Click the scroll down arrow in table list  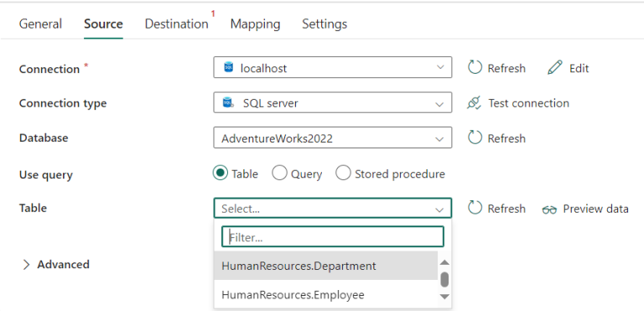pyautogui.click(x=444, y=296)
